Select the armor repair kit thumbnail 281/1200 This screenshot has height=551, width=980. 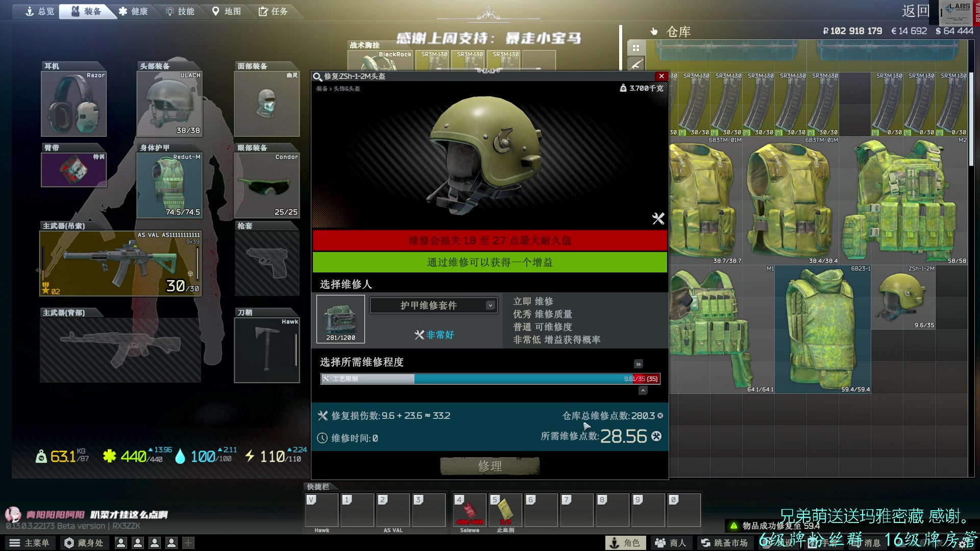(340, 319)
